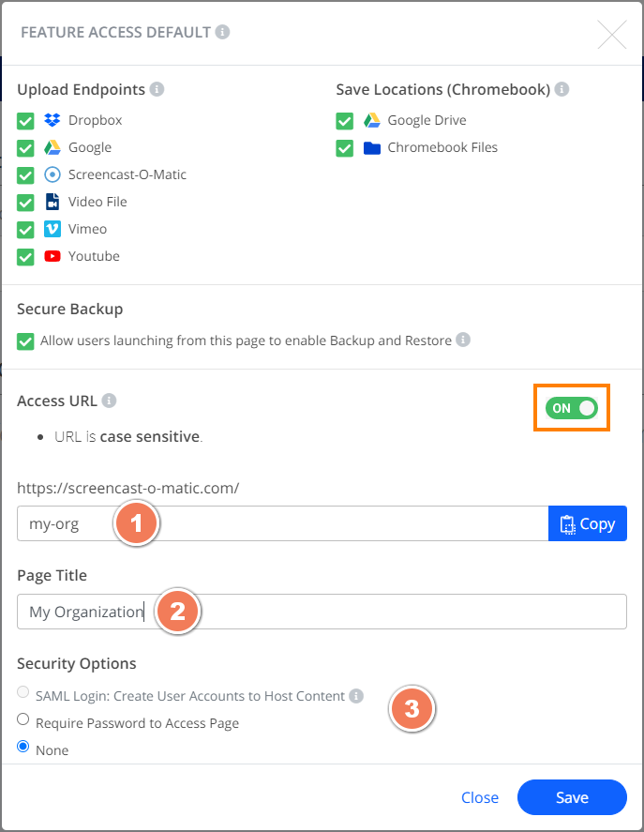Click the info icon beside Feature Access Default
The height and width of the screenshot is (832, 644).
pos(222,32)
